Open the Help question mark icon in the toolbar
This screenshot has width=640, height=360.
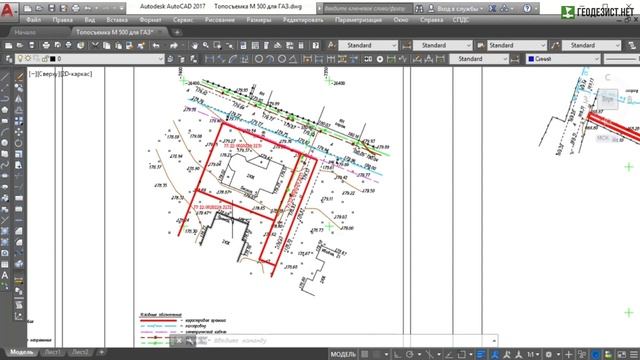point(316,45)
